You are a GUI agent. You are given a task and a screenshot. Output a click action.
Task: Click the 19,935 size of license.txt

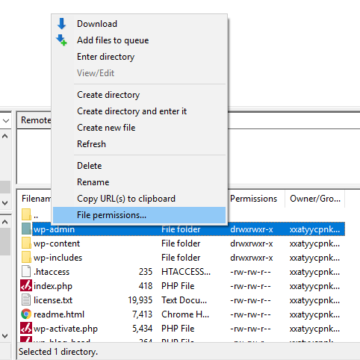pyautogui.click(x=140, y=300)
